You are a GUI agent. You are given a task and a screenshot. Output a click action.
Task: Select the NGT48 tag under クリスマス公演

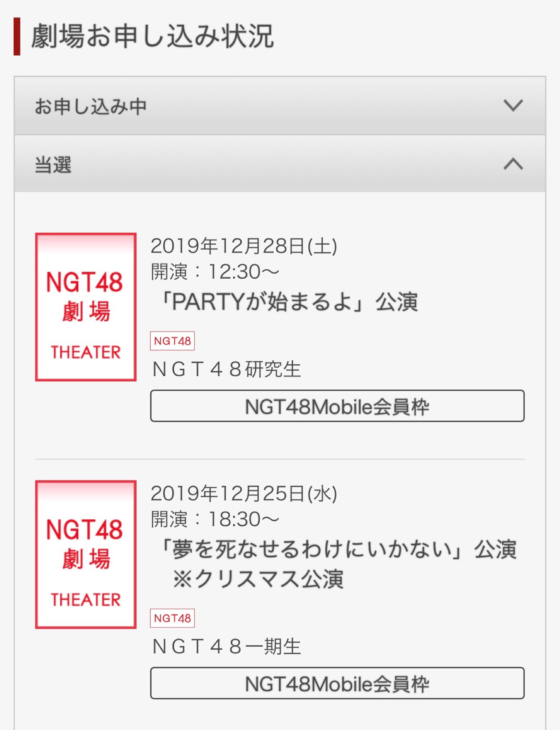click(x=173, y=618)
